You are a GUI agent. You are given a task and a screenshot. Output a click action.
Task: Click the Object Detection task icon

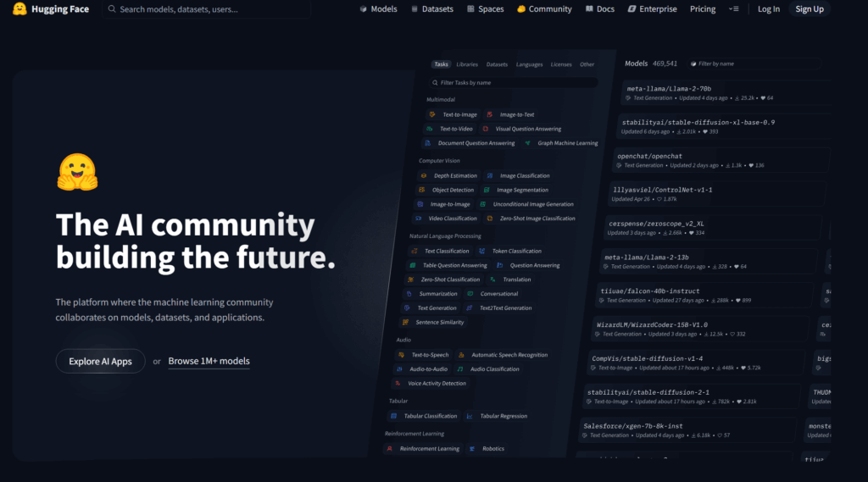click(422, 190)
